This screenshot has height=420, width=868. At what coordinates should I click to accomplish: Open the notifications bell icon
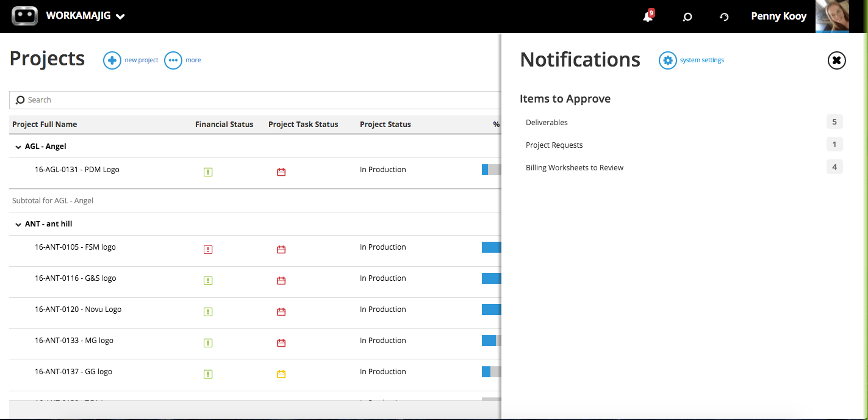pyautogui.click(x=647, y=16)
